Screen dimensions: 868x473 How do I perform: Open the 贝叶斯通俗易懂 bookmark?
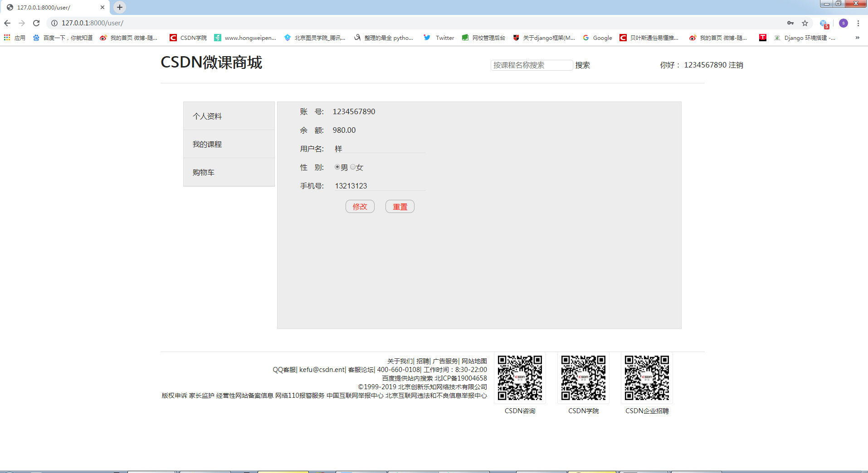point(649,38)
